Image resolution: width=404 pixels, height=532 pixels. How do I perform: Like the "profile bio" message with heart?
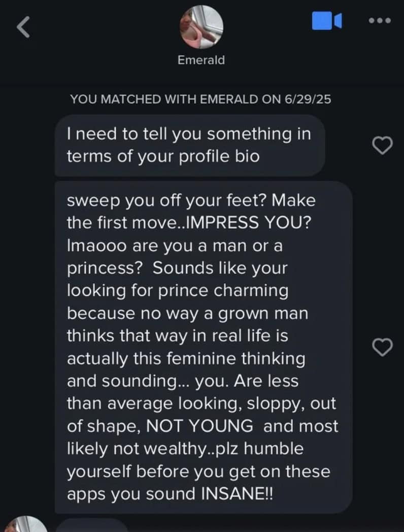(383, 146)
